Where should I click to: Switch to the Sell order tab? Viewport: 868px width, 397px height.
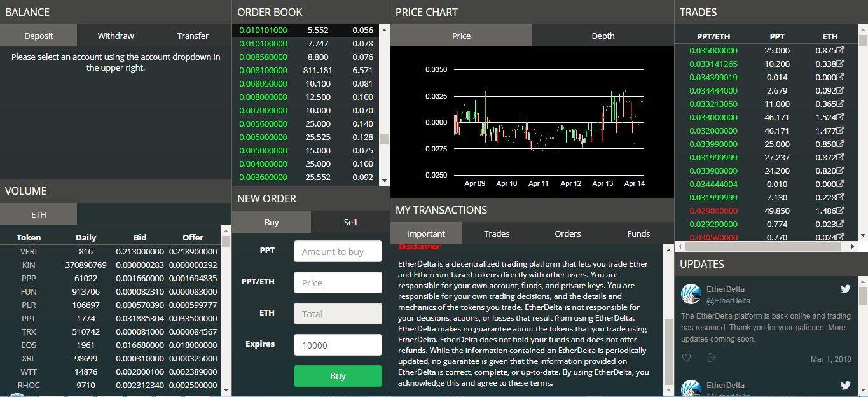point(350,222)
